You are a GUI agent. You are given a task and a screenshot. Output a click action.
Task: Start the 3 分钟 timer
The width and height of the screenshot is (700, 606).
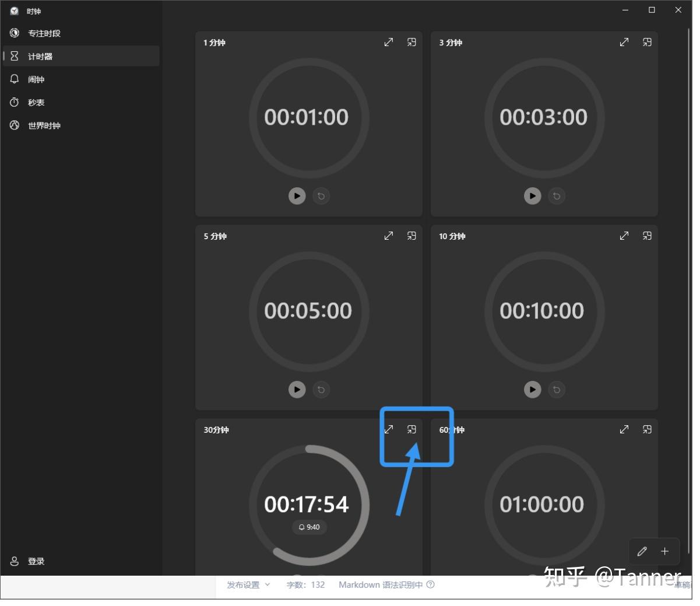pos(533,196)
